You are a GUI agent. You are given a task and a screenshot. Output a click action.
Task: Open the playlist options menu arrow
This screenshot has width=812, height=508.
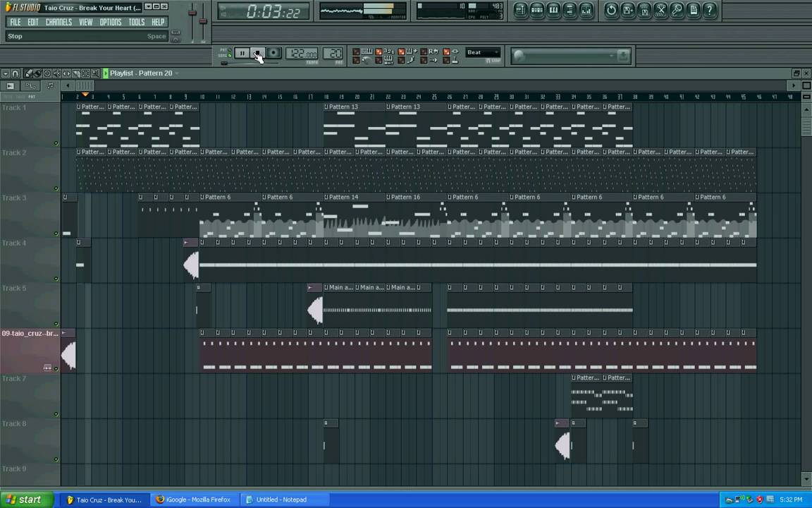point(5,73)
